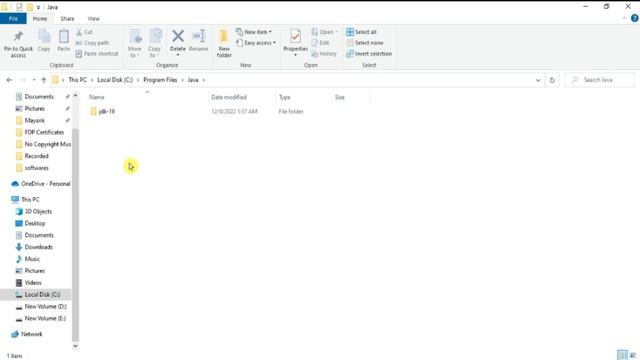640x360 pixels.
Task: Click Invert selection in ribbon
Action: pos(369,54)
